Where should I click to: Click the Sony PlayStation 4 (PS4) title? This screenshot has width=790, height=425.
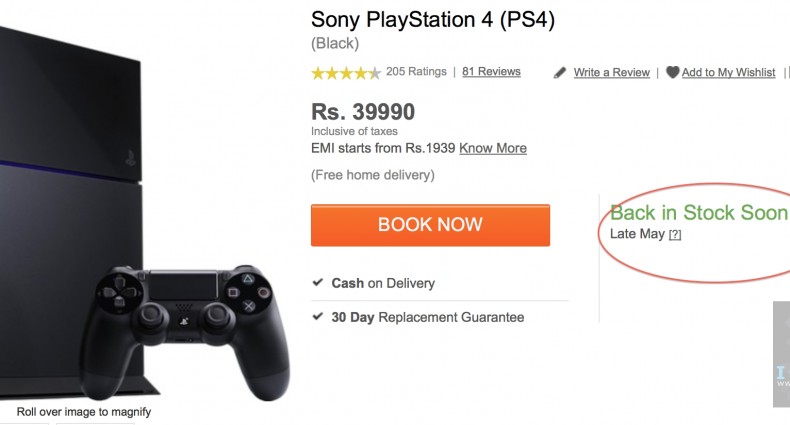(432, 19)
